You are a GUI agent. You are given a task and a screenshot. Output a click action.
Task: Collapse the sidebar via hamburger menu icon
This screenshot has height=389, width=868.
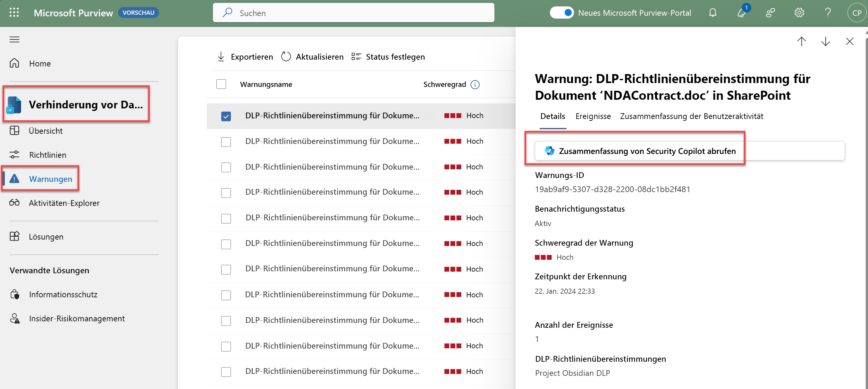click(14, 39)
